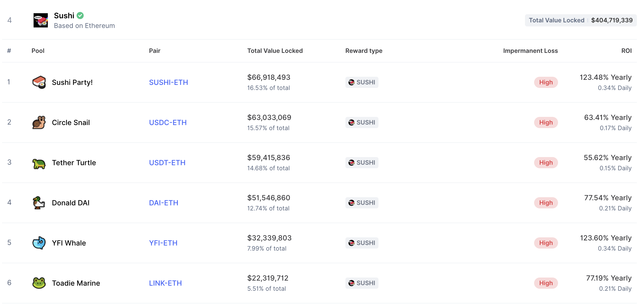The width and height of the screenshot is (644, 307).
Task: Click the Sushi protocol logo image
Action: tap(41, 20)
